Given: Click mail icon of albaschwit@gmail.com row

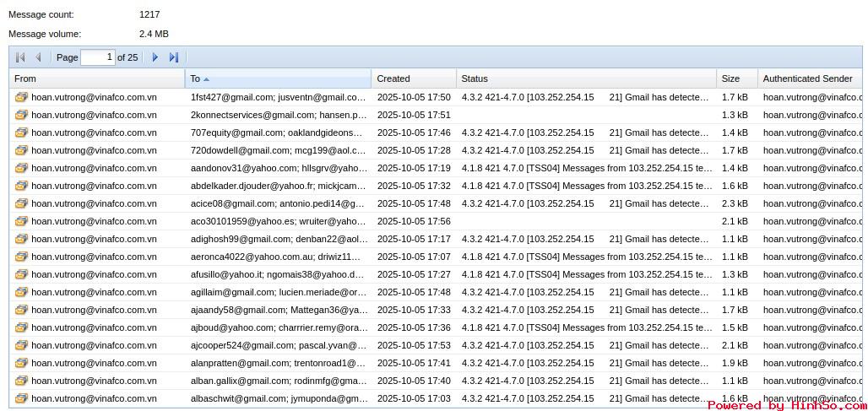Looking at the screenshot, I should pyautogui.click(x=21, y=398).
